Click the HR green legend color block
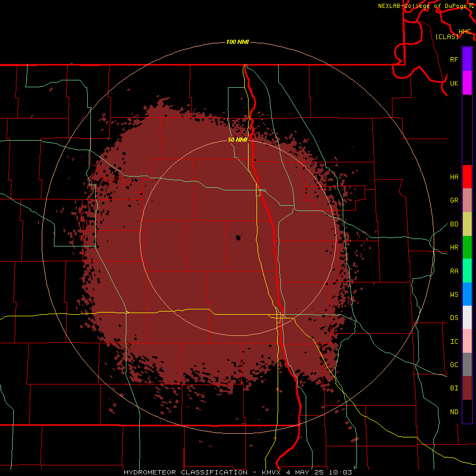The width and height of the screenshot is (476, 476). 467,248
